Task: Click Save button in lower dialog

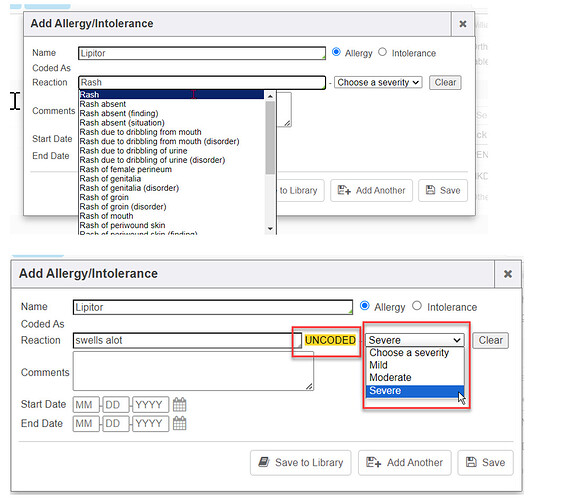Action: [485, 462]
